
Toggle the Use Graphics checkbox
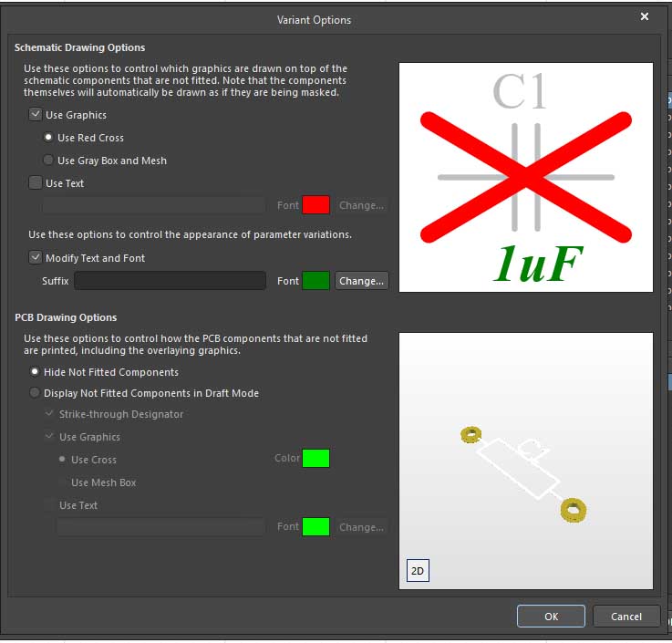pyautogui.click(x=36, y=115)
